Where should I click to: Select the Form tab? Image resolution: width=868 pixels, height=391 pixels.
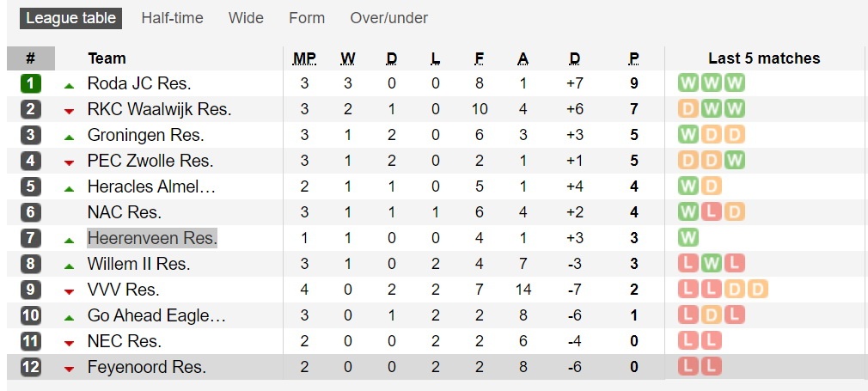click(307, 18)
